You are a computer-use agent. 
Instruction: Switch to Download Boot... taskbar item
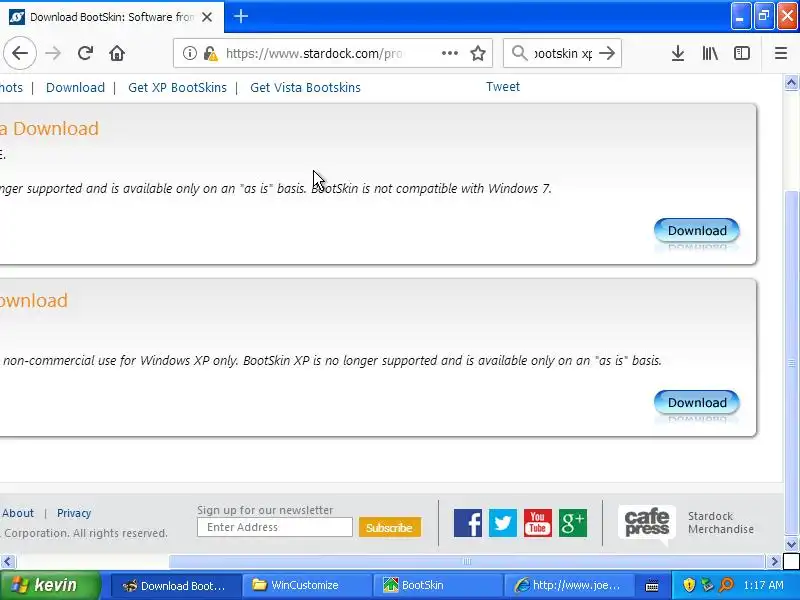click(176, 585)
